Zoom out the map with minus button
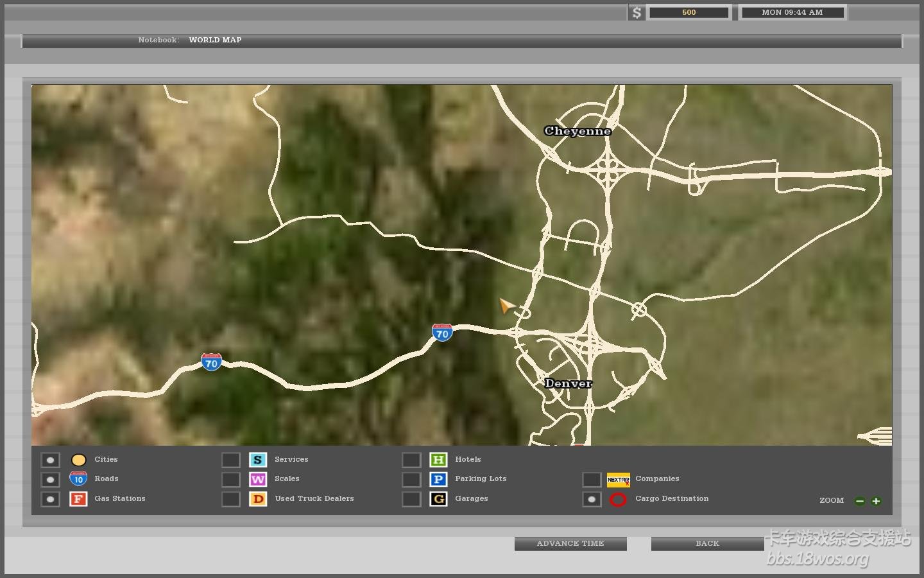Image resolution: width=924 pixels, height=578 pixels. [x=860, y=501]
